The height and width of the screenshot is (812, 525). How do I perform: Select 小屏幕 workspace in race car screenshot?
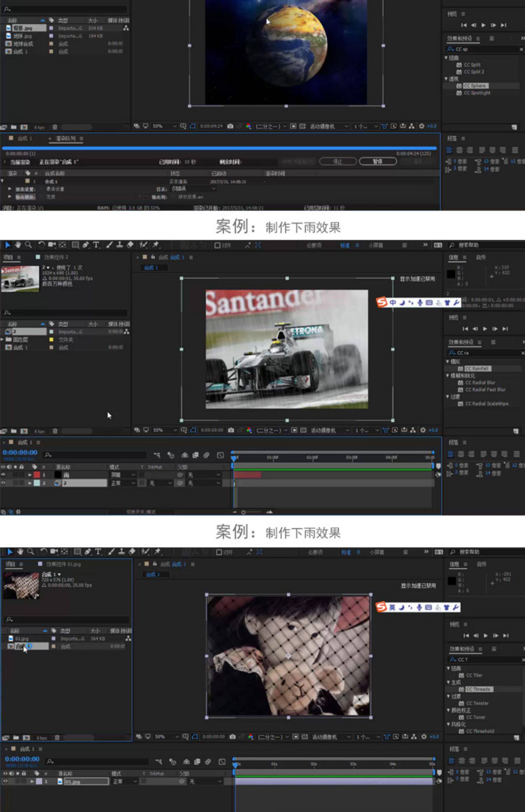click(376, 245)
